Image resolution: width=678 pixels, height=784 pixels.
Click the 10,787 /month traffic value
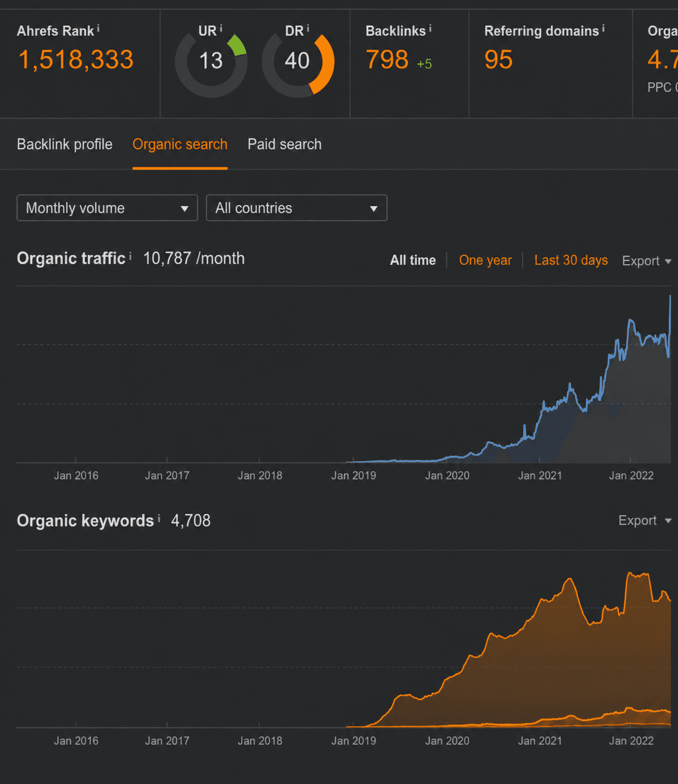[194, 259]
